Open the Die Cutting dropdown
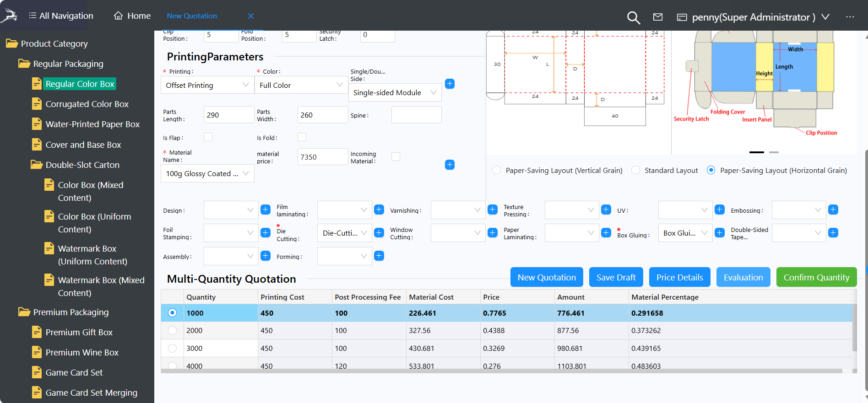868x403 pixels. [344, 233]
